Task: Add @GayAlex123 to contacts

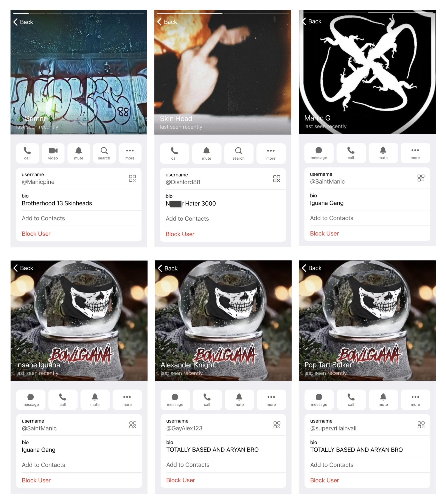Action: (x=188, y=465)
